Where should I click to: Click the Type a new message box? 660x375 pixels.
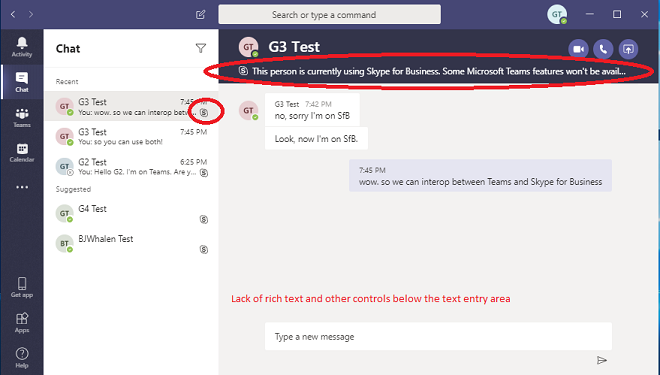pyautogui.click(x=438, y=337)
